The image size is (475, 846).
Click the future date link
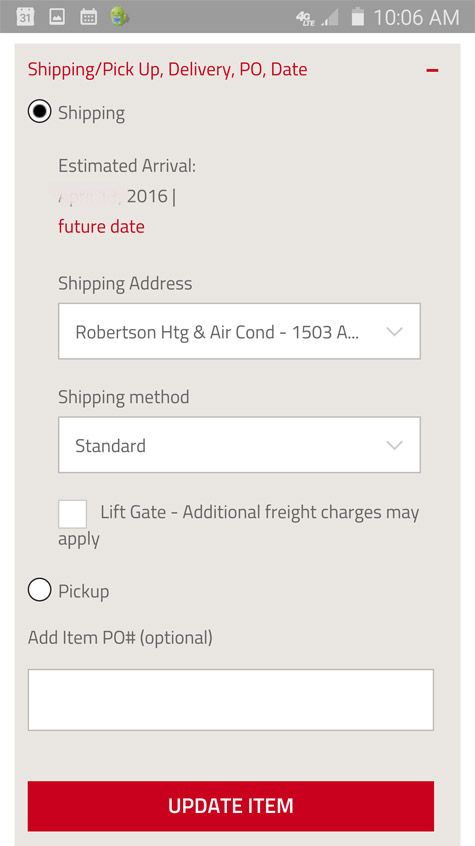coord(101,226)
